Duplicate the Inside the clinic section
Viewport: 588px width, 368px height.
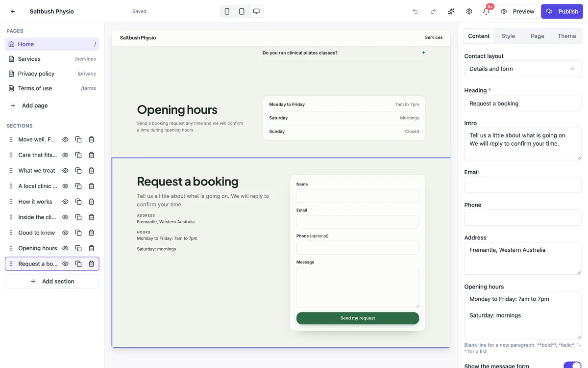[x=78, y=217]
